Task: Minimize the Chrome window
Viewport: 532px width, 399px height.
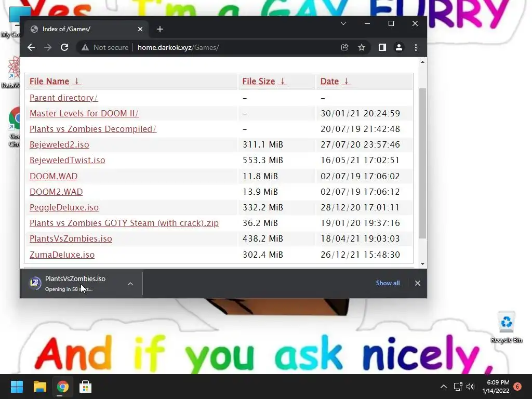Action: pos(367,23)
